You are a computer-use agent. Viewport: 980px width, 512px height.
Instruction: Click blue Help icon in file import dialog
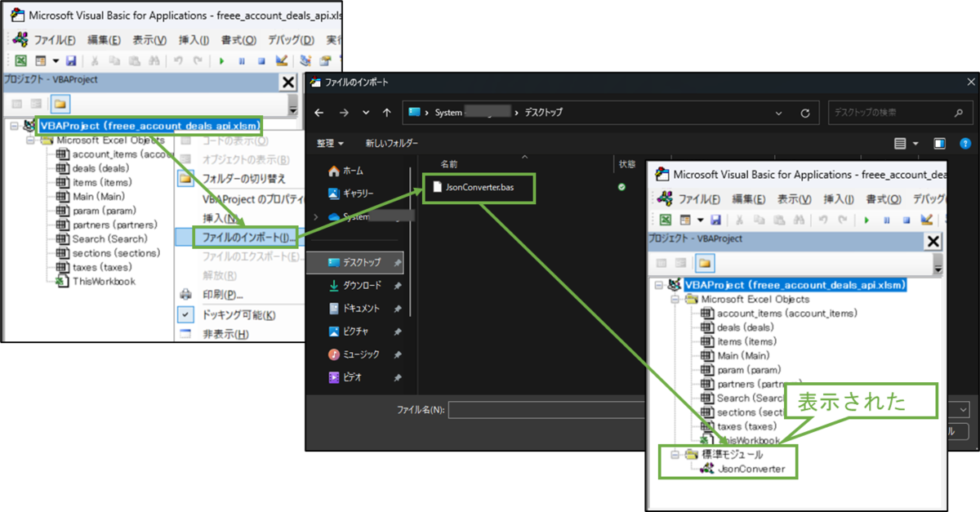click(x=964, y=143)
